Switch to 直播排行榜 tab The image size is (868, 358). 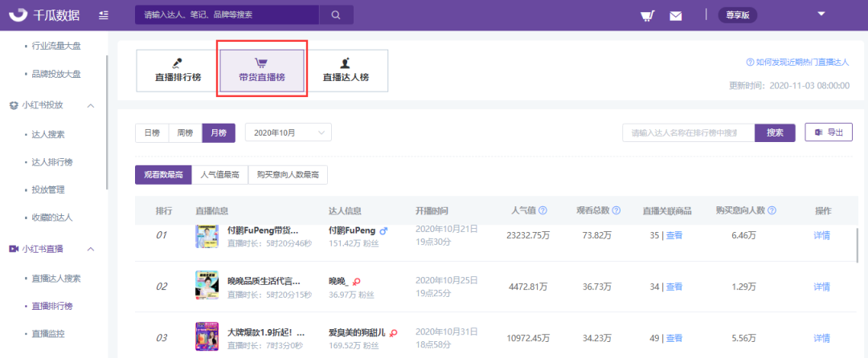tap(178, 71)
